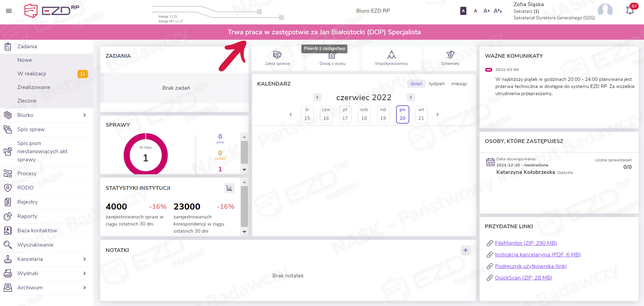Open the FileMonitor ZIP link
This screenshot has height=306, width=644.
(x=525, y=243)
